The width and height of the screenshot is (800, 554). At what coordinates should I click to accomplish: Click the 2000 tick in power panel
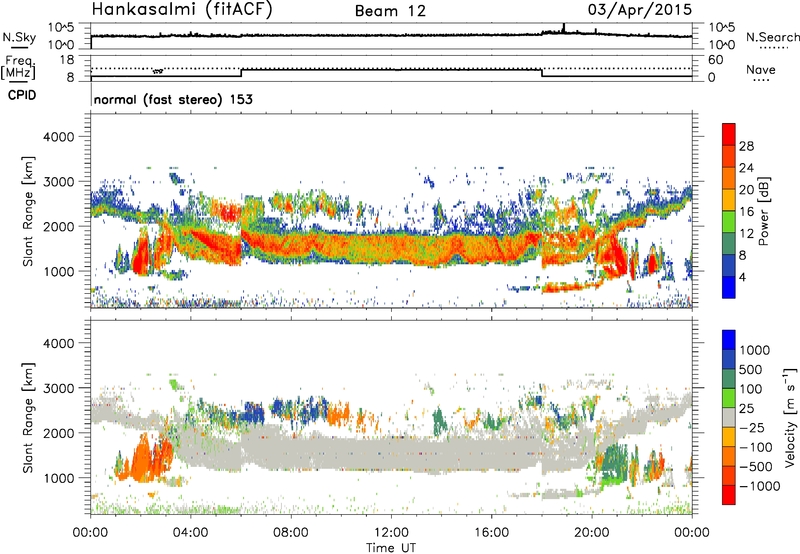[58, 226]
